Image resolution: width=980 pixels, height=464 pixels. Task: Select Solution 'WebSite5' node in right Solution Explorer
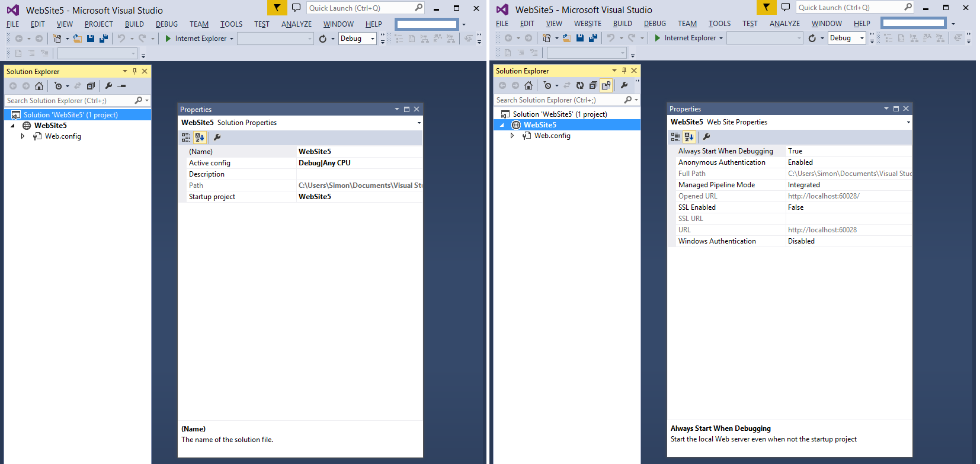560,114
